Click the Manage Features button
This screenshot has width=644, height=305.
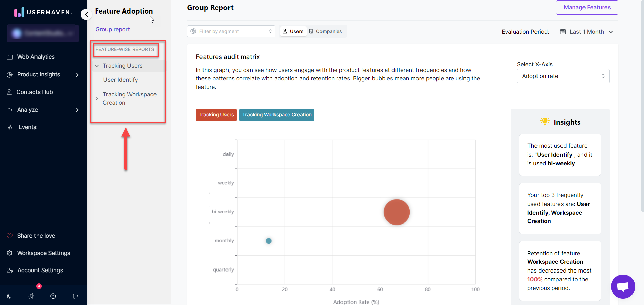pyautogui.click(x=587, y=7)
